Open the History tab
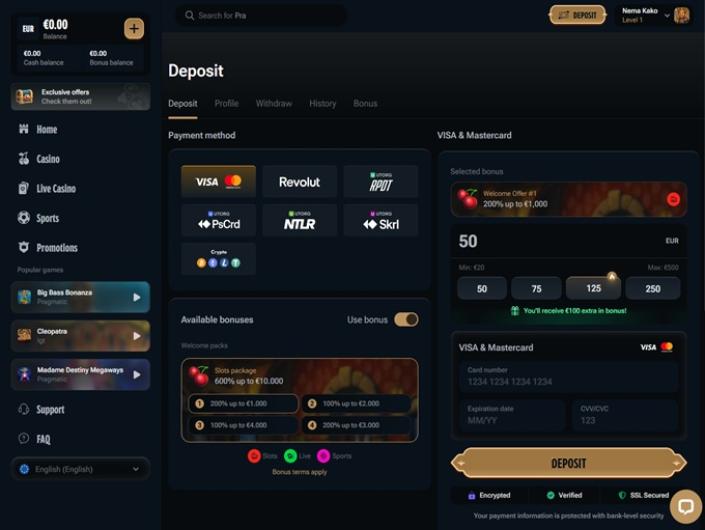Viewport: 705px width, 530px height. (x=322, y=103)
